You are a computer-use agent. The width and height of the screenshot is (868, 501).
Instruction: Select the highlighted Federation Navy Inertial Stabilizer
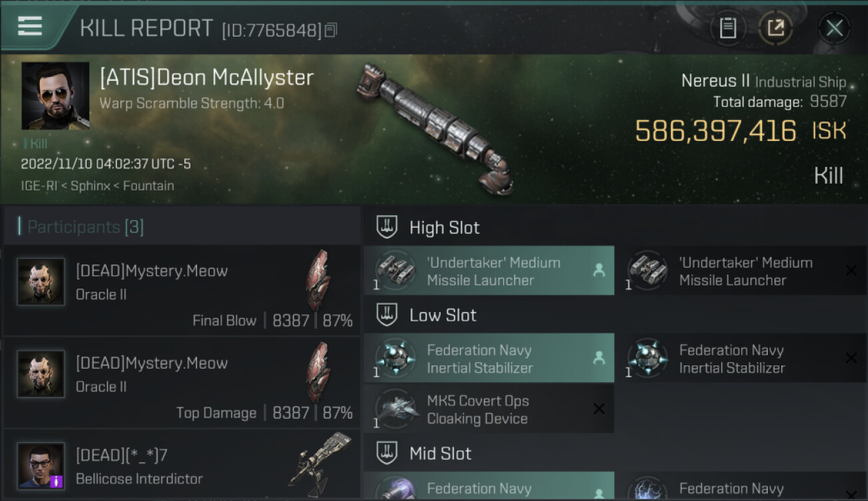[x=489, y=359]
